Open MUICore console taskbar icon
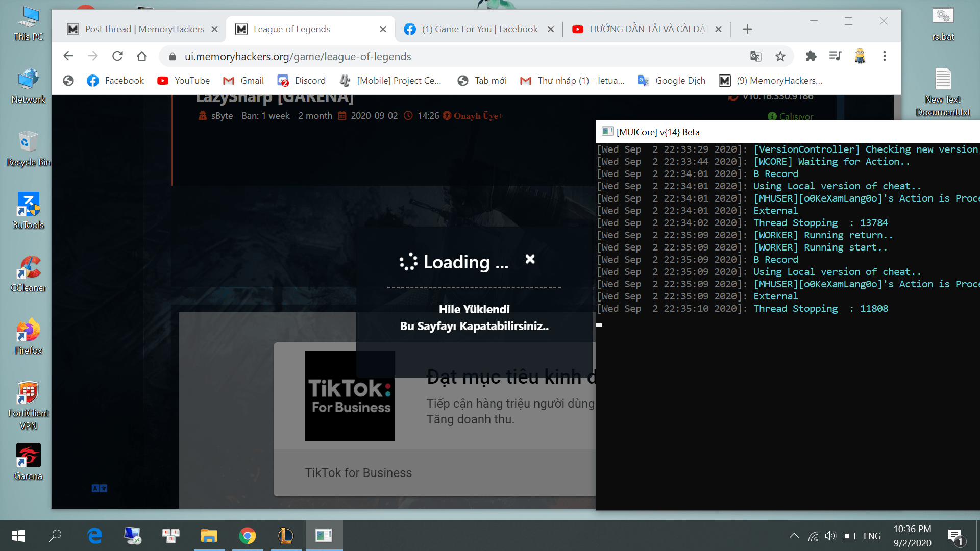980x551 pixels. [x=324, y=536]
